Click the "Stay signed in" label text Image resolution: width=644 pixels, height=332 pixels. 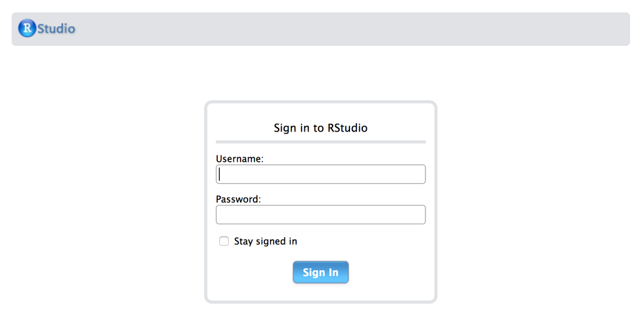266,241
